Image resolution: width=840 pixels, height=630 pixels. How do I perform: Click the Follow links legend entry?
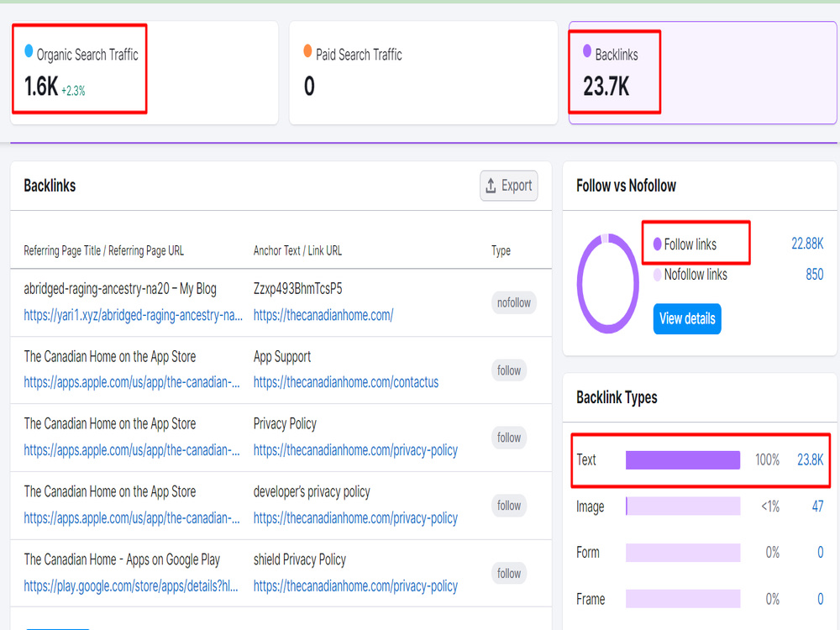[x=685, y=244]
